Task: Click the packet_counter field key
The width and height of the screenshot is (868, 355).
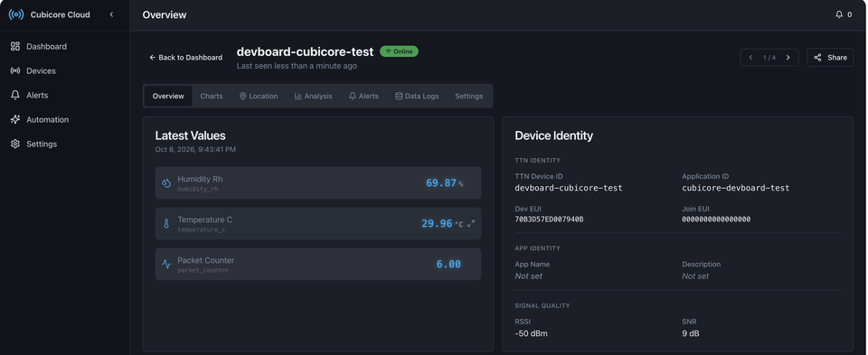Action: (x=203, y=270)
